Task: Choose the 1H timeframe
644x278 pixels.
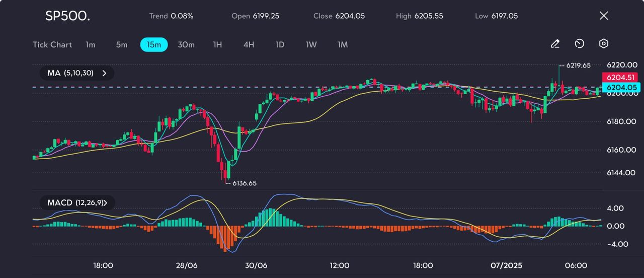Action: 217,45
